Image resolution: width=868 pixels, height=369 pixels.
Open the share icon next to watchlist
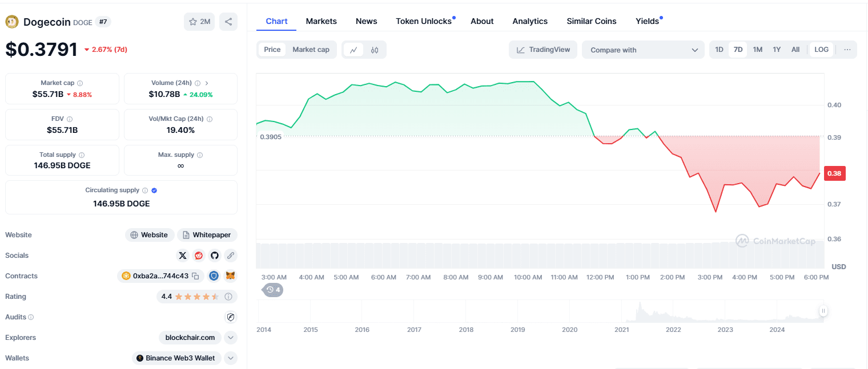(x=228, y=22)
